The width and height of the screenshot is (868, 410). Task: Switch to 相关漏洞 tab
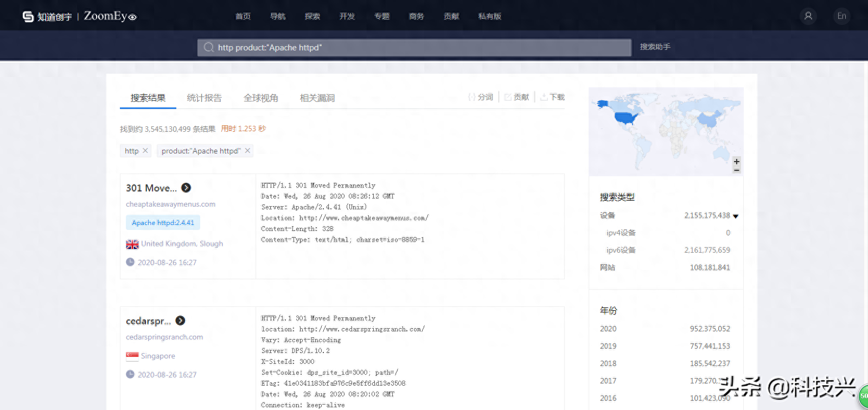[317, 98]
